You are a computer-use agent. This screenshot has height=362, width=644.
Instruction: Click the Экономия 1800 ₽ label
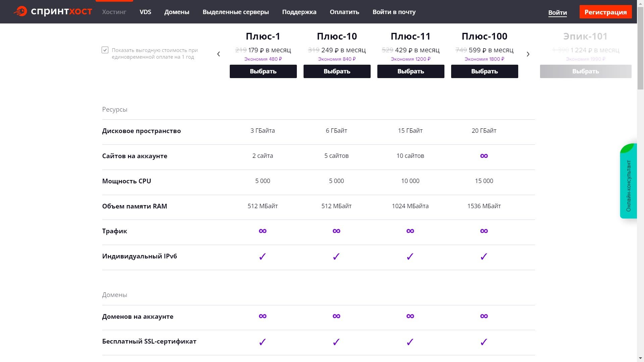484,59
